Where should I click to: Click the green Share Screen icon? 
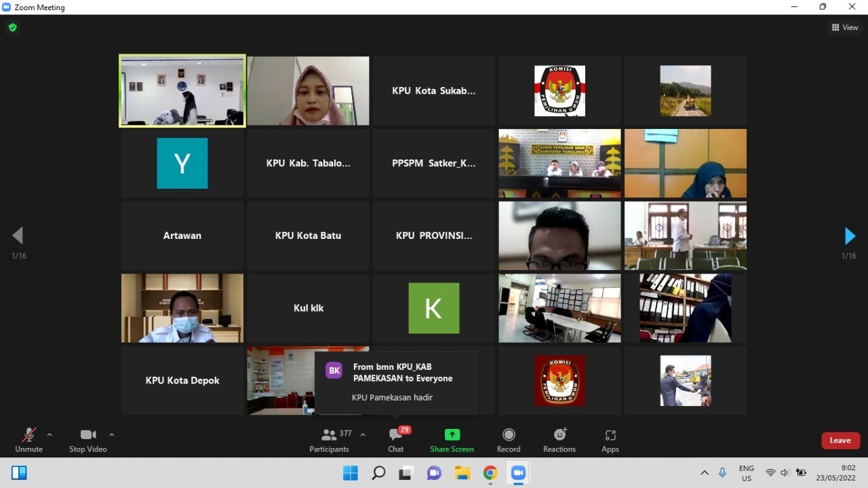coord(452,435)
